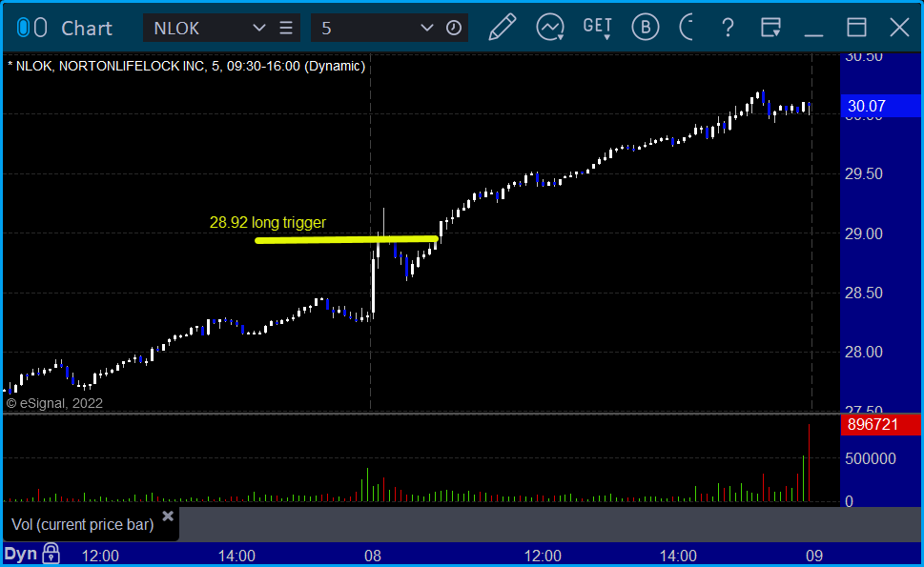Click the Chart window title label
Image resolution: width=924 pixels, height=567 pixels.
click(87, 29)
